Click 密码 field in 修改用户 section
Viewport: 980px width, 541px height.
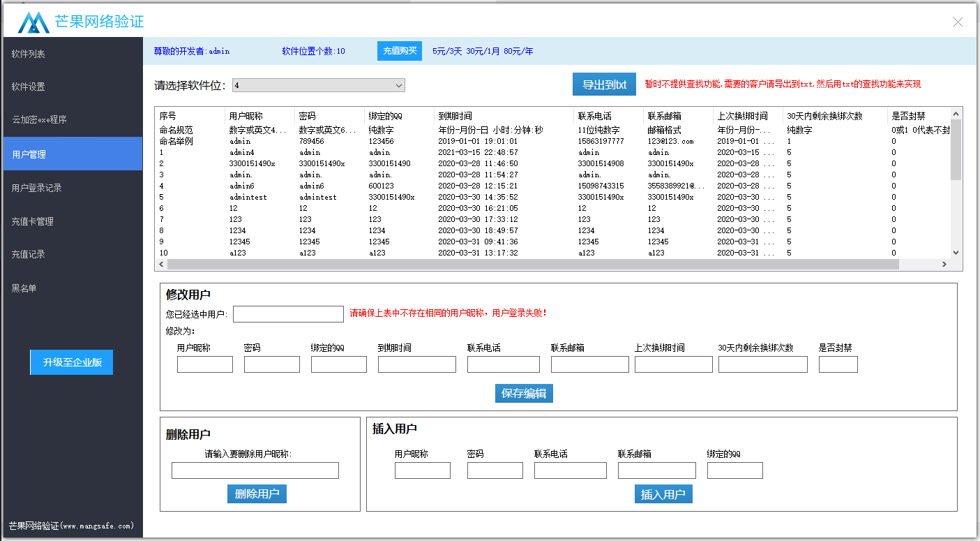(272, 364)
